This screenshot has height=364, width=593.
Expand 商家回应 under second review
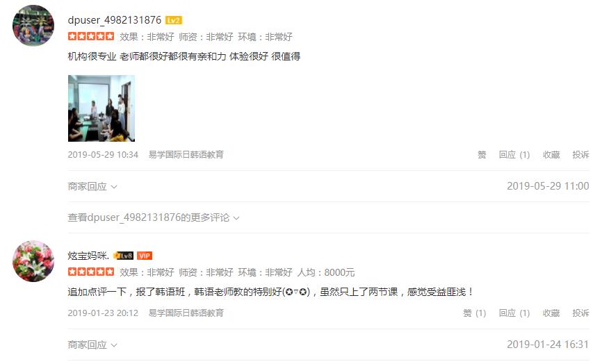click(92, 345)
